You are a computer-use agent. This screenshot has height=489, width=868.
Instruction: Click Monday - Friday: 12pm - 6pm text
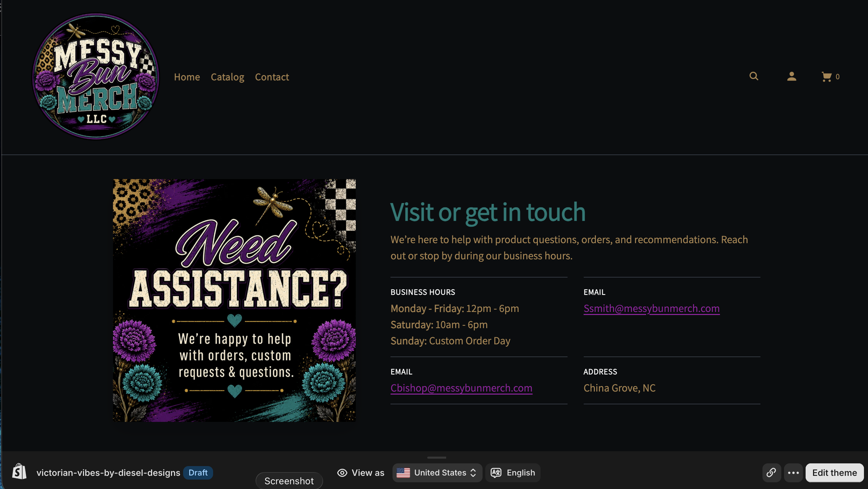click(x=455, y=308)
